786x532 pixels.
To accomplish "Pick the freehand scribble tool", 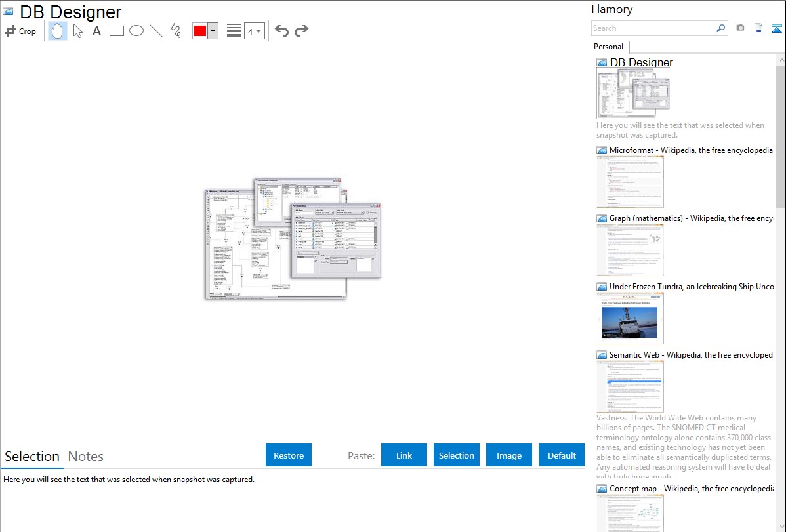I will point(176,31).
